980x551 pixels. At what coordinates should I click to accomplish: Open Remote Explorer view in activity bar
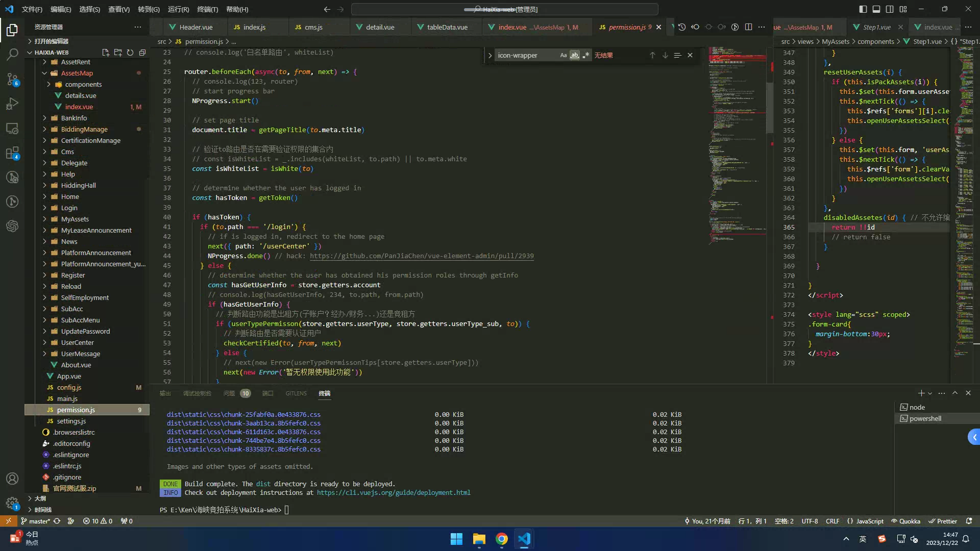(12, 128)
